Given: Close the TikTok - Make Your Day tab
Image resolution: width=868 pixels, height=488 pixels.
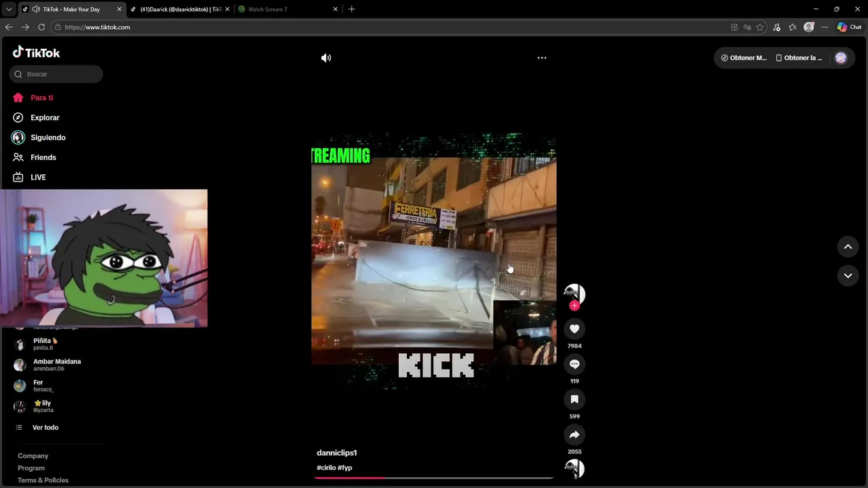Looking at the screenshot, I should pyautogui.click(x=119, y=9).
